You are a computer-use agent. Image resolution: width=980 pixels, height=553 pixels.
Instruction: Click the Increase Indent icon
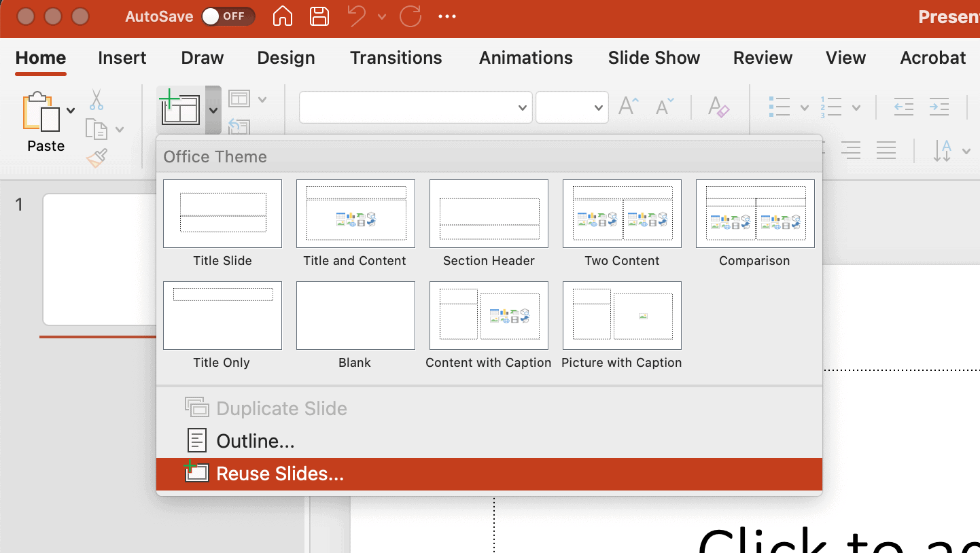tap(939, 107)
